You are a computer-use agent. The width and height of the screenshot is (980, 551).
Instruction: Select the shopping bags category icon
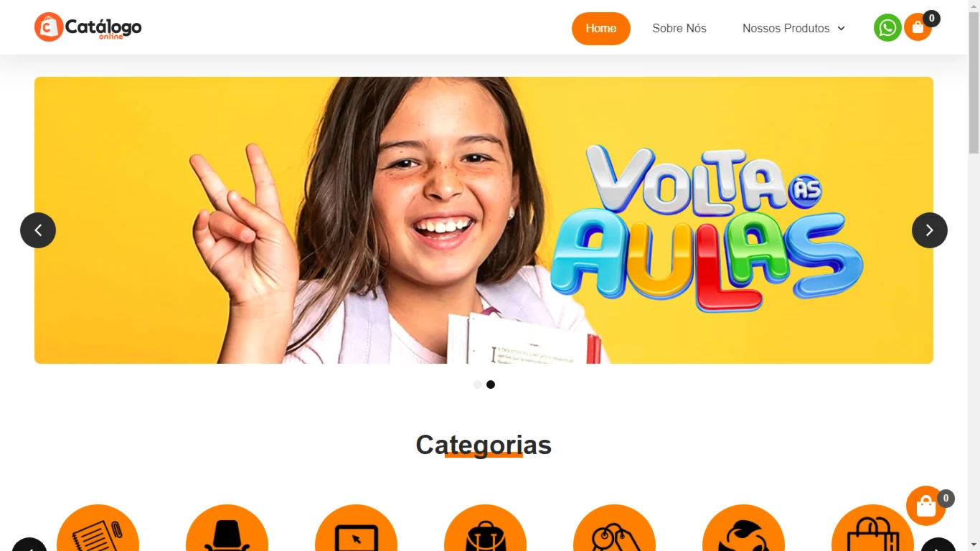pyautogui.click(x=872, y=527)
